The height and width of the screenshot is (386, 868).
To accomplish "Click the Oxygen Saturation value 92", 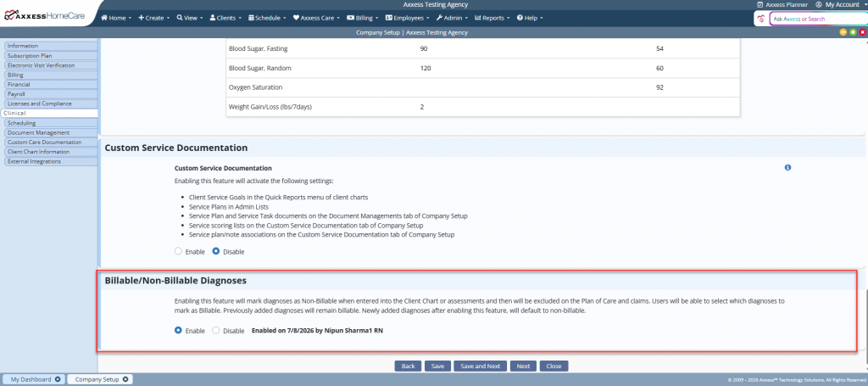I will [659, 87].
